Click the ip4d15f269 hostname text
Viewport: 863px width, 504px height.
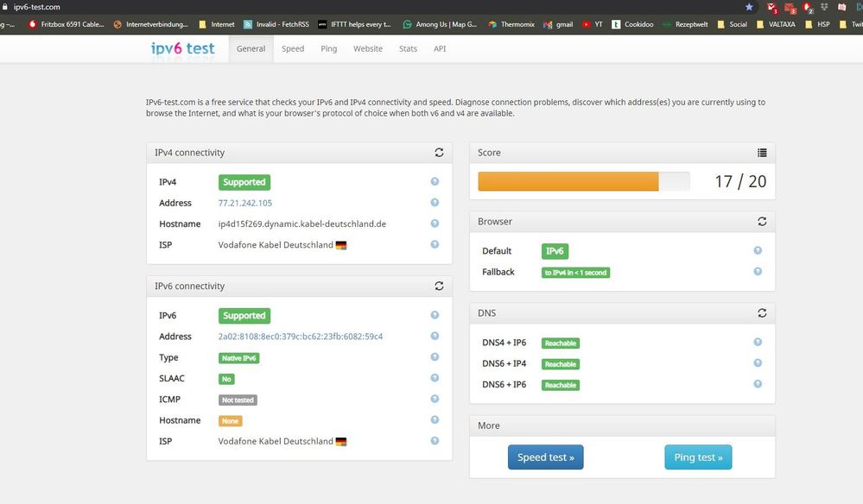click(302, 224)
